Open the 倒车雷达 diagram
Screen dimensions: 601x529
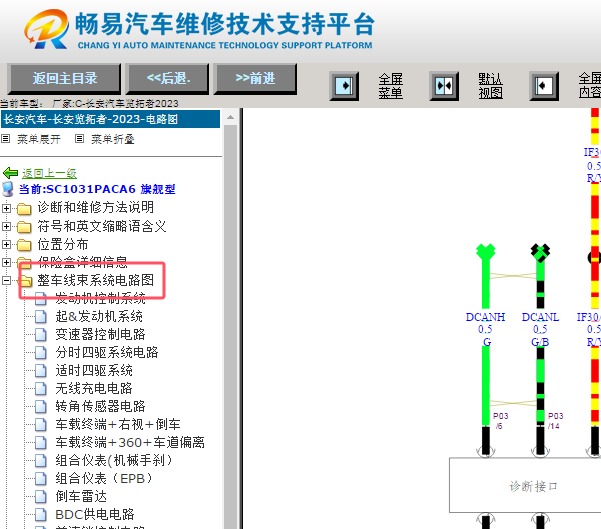[81, 496]
